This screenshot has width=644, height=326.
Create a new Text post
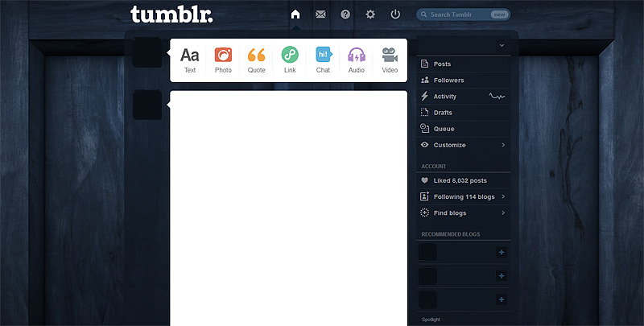click(x=190, y=60)
